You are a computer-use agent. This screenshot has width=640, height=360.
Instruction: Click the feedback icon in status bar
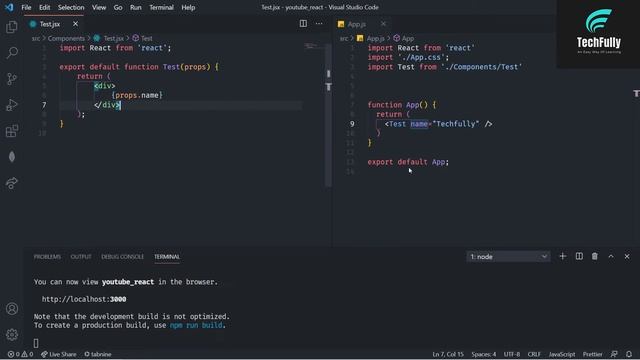tap(614, 354)
